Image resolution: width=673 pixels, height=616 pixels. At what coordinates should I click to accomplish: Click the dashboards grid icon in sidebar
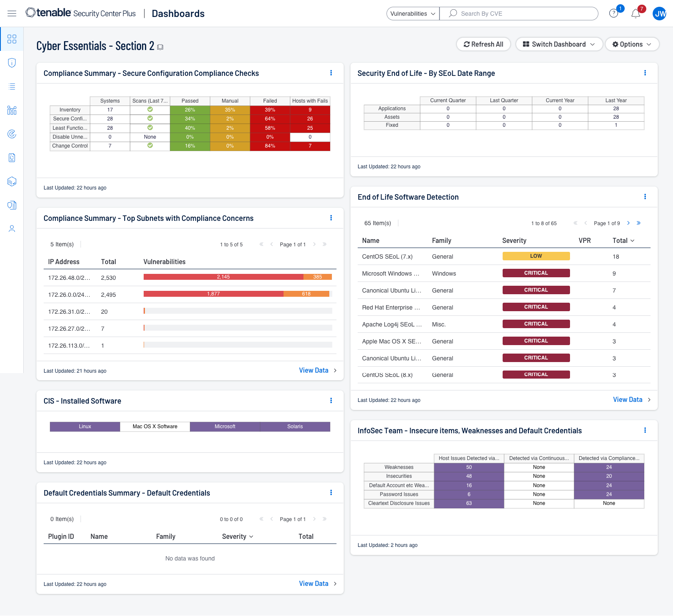pyautogui.click(x=12, y=39)
